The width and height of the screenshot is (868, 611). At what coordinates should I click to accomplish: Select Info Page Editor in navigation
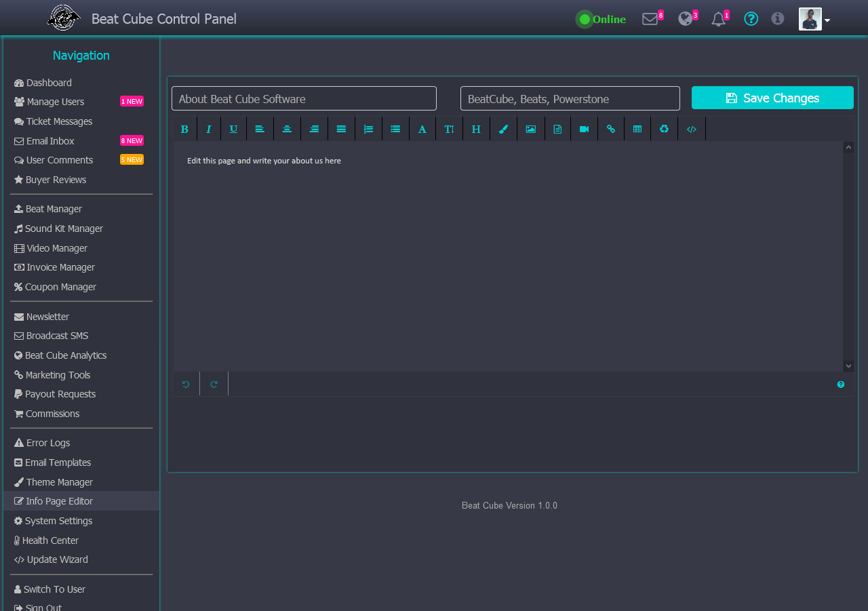pos(81,501)
